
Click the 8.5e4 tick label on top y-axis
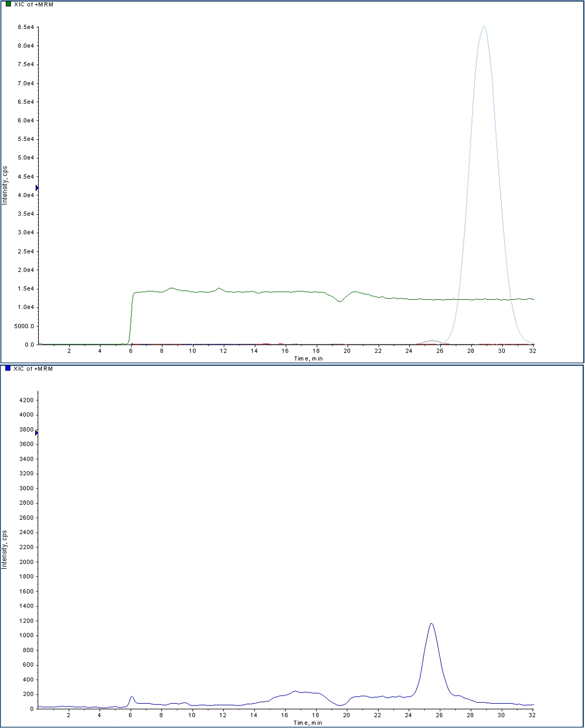[x=26, y=27]
